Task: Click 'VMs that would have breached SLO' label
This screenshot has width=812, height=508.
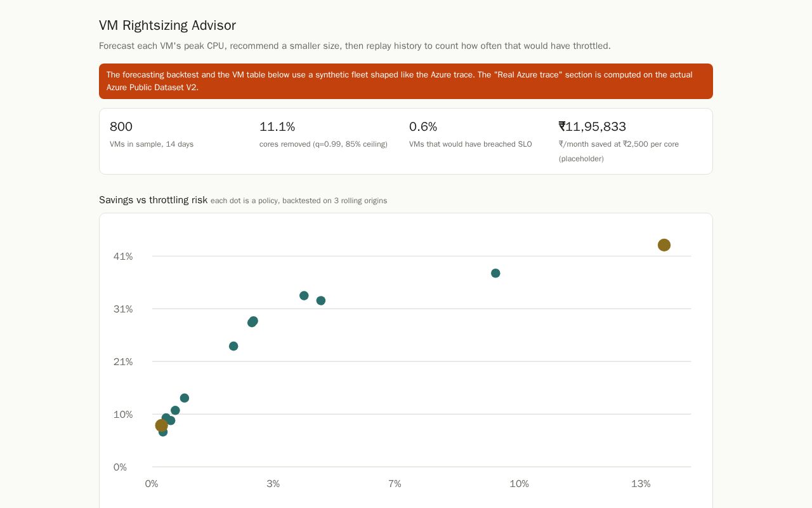Action: (471, 144)
